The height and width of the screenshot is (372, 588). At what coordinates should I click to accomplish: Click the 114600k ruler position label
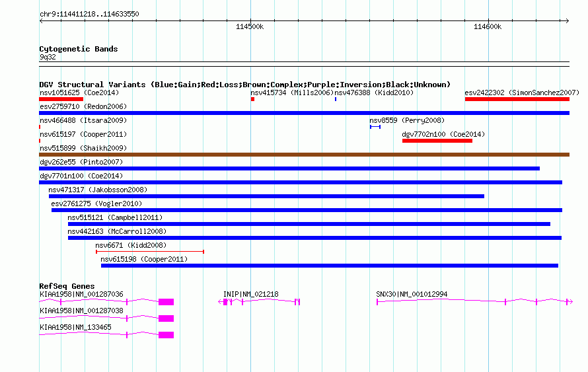point(488,26)
